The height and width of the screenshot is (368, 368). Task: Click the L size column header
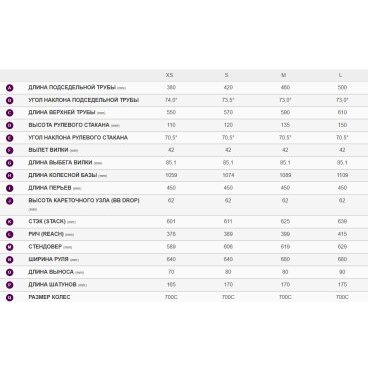click(340, 75)
